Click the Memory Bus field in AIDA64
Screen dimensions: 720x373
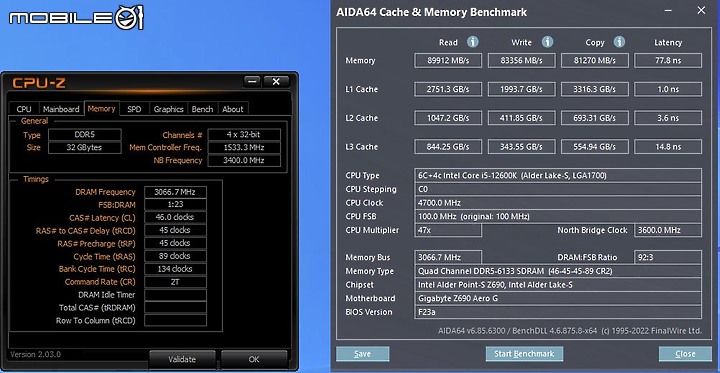[x=448, y=257]
